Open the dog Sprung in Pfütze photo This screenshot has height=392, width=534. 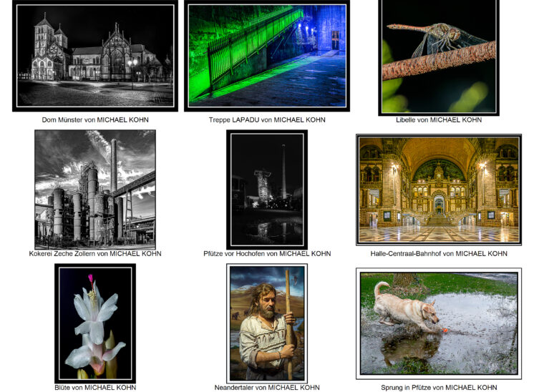[439, 323]
